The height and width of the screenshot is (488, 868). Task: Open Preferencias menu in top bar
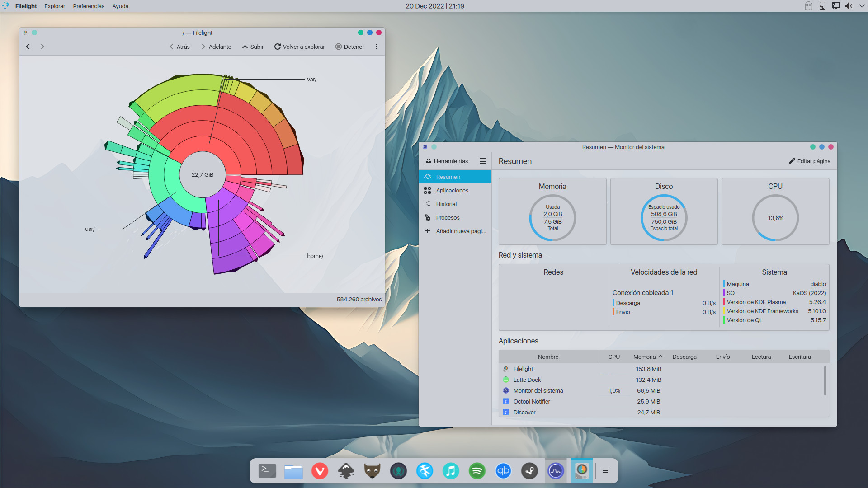tap(89, 6)
